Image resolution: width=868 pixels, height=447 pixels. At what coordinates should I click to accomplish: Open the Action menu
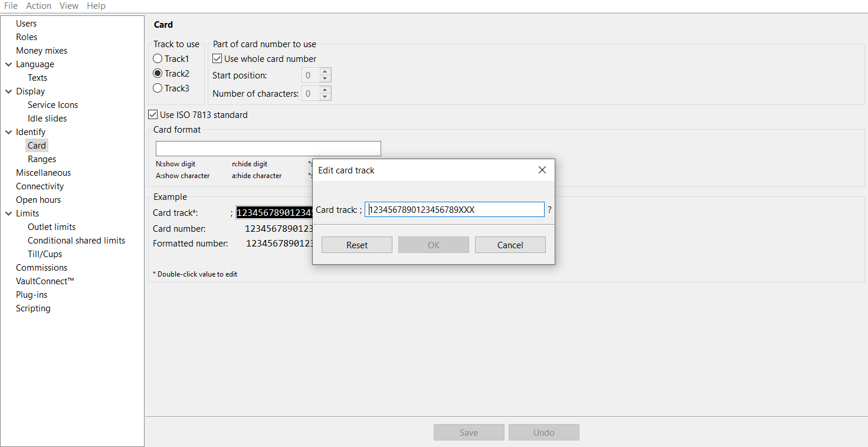[x=38, y=5]
